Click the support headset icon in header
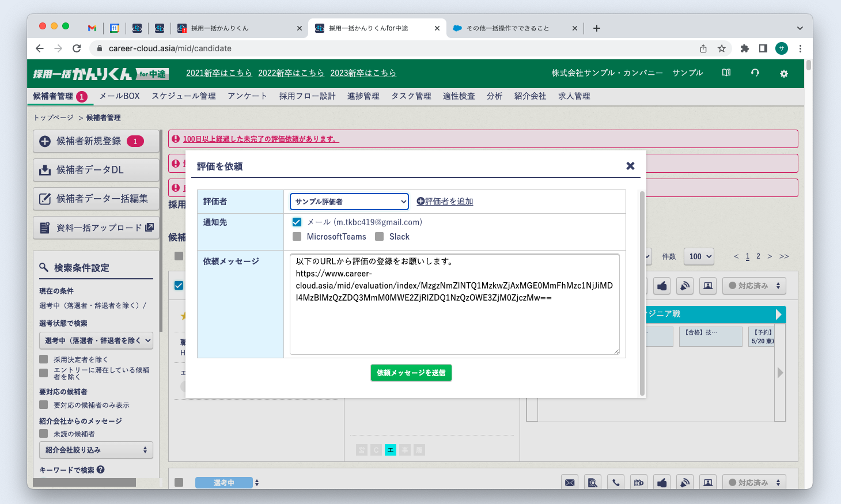 click(755, 73)
